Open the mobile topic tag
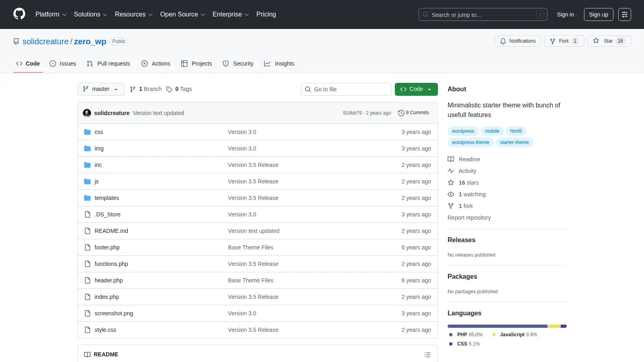Image resolution: width=644 pixels, height=362 pixels. click(x=492, y=131)
